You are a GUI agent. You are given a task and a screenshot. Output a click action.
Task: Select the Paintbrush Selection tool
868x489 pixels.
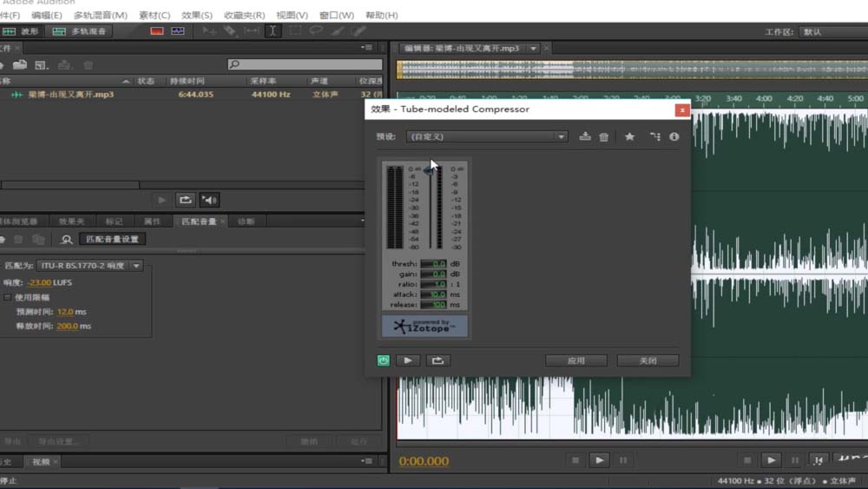coord(338,31)
